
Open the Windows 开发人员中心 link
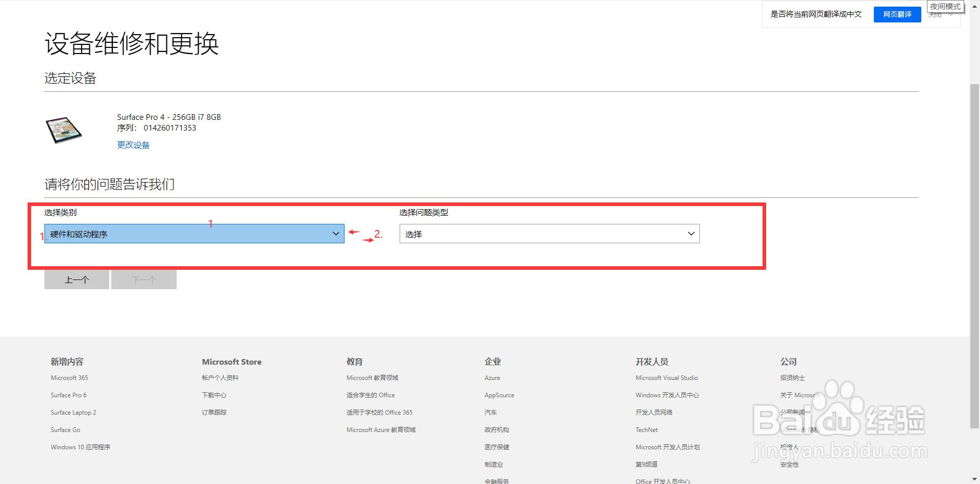(x=667, y=395)
